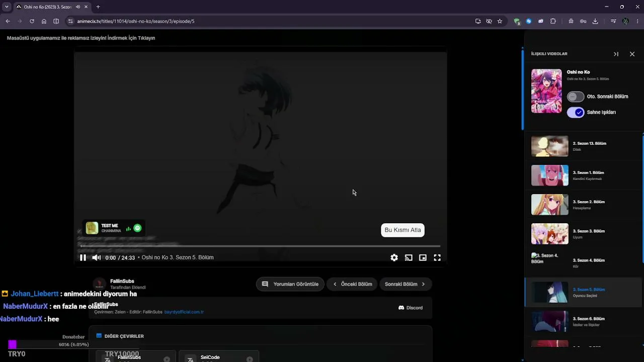Open the Discord link

pyautogui.click(x=411, y=308)
